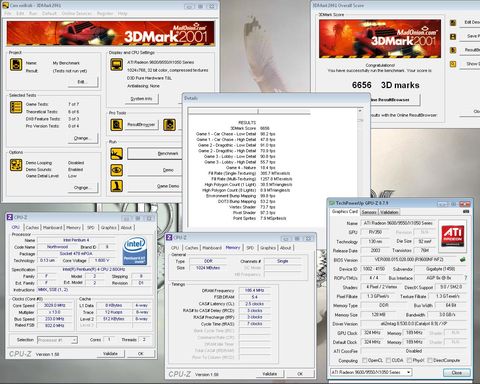Click the GPU-Z BIOS save chip icon

(463, 259)
